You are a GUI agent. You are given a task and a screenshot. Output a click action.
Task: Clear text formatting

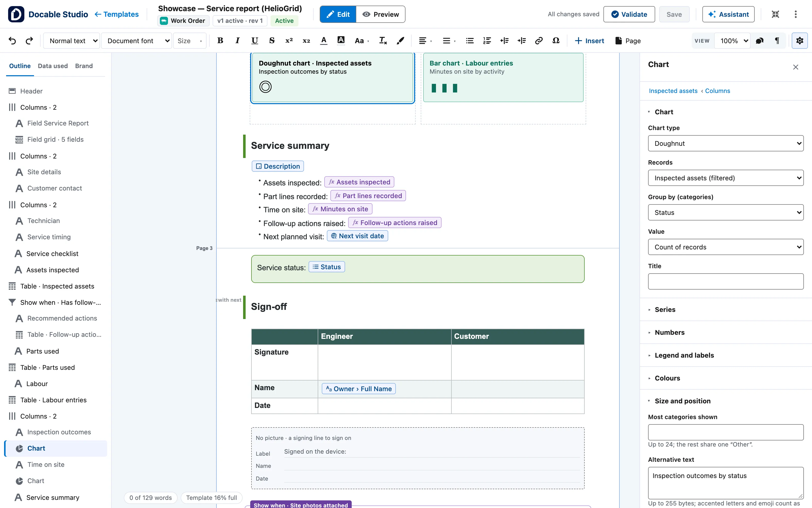coord(383,41)
